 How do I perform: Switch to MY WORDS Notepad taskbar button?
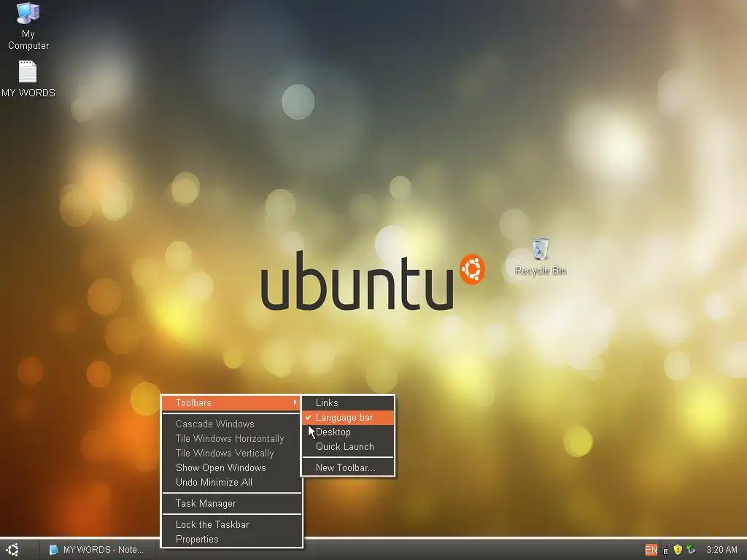tap(97, 550)
